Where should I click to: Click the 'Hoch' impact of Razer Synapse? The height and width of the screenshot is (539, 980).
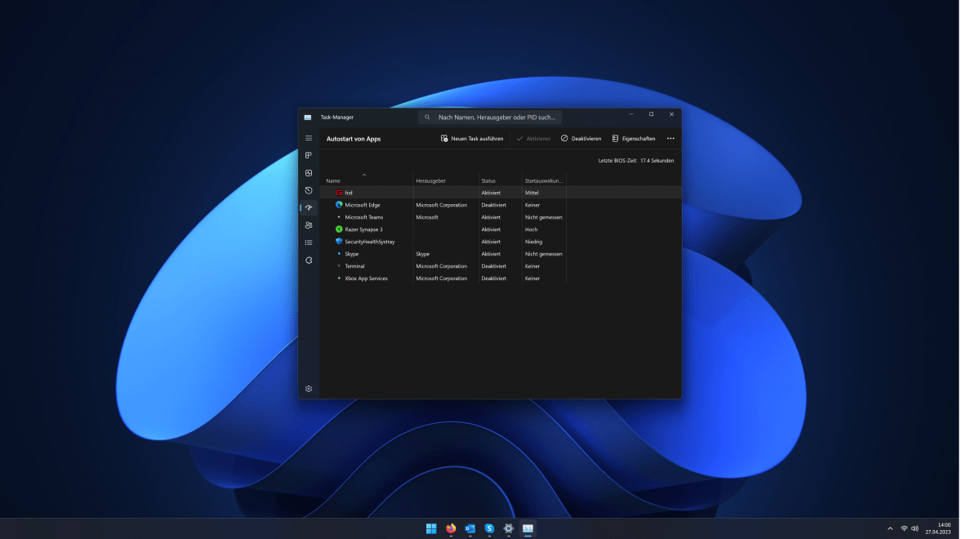click(531, 229)
